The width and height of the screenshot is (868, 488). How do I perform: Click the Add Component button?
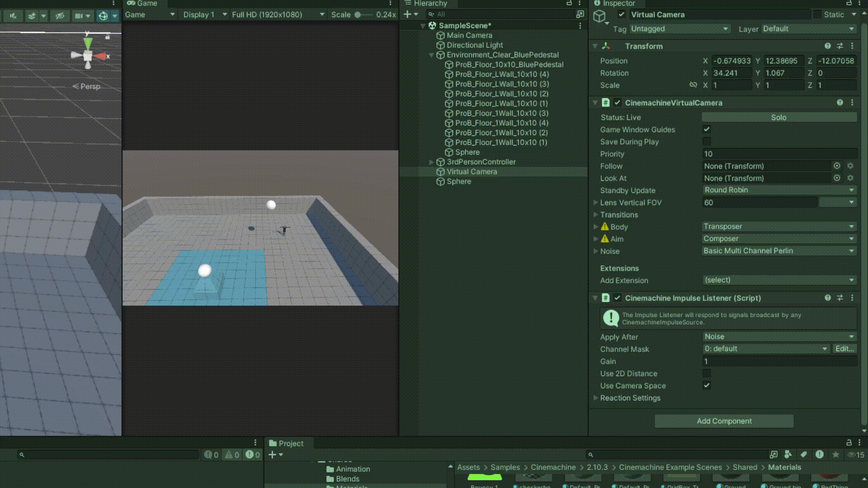724,421
